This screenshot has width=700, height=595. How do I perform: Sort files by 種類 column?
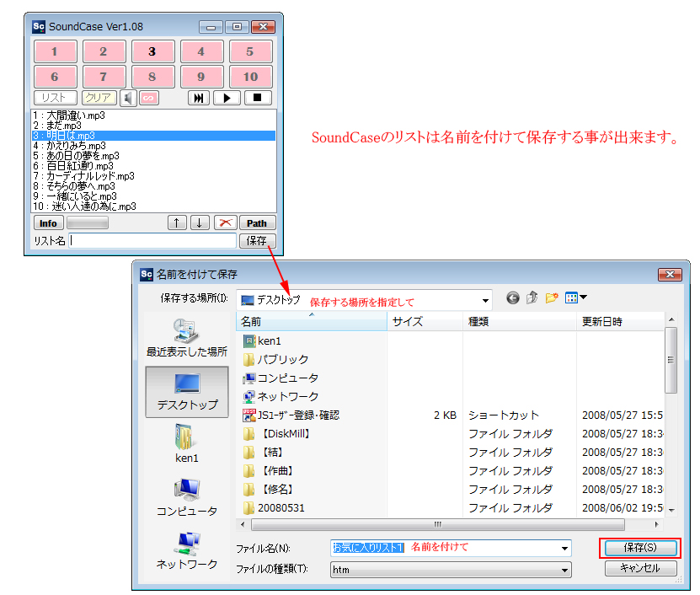click(520, 322)
